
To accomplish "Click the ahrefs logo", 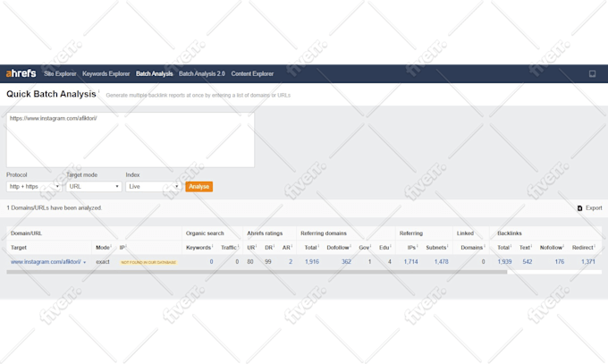I will pyautogui.click(x=21, y=73).
